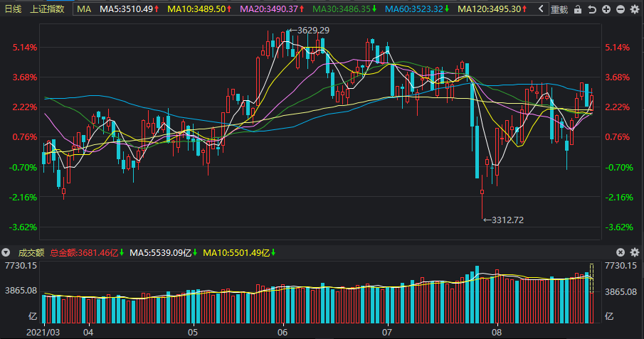Viewport: 644px width, 339px height.
Task: Zoom in with the plus icon
Action: pos(606,9)
